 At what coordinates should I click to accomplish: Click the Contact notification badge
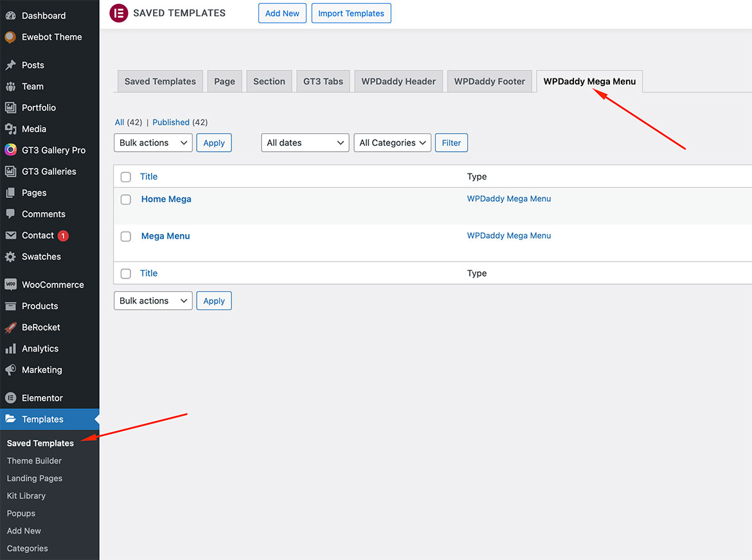coord(63,235)
